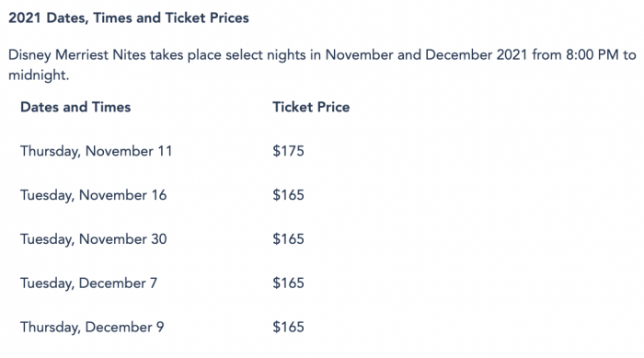The width and height of the screenshot is (644, 358).
Task: Click the 'Dates and Times' column header
Action: 75,108
